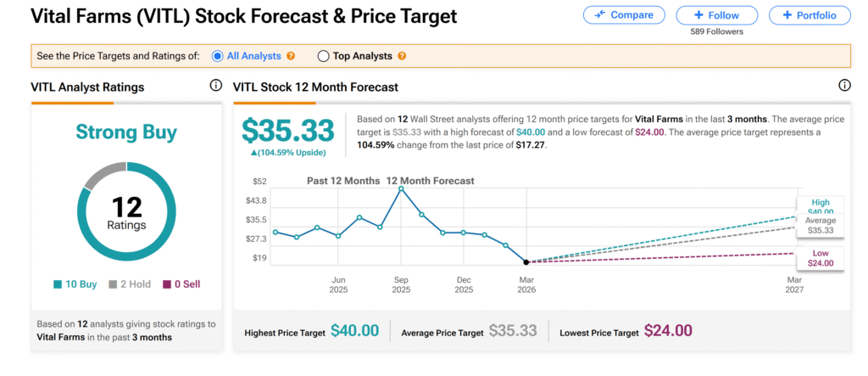
Task: Click the magenta Sell legend swatch
Action: coord(167,285)
